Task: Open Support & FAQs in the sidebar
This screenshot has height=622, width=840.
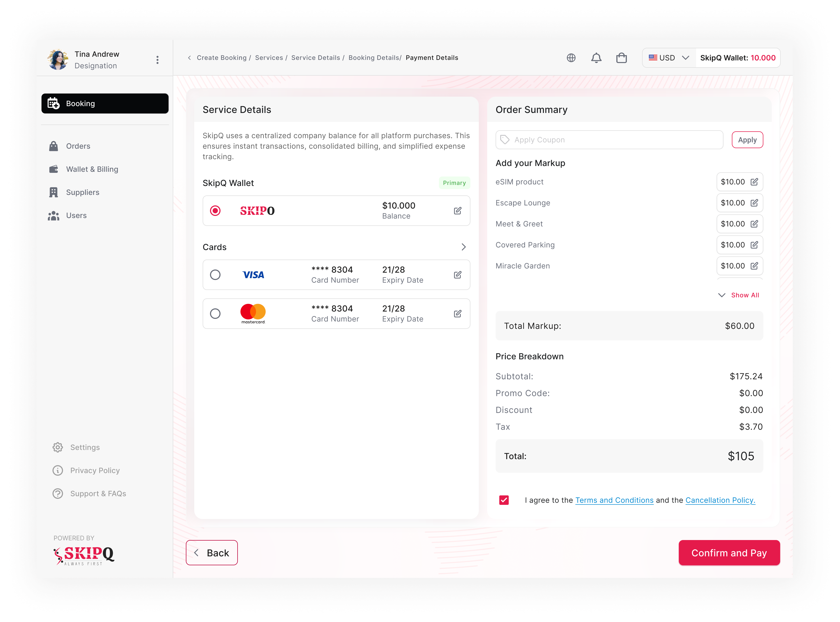Action: pos(89,493)
